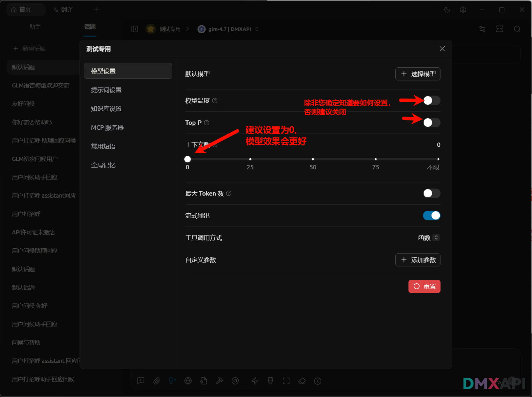Click the red 重置 reset button
This screenshot has height=397, width=532.
click(x=424, y=286)
